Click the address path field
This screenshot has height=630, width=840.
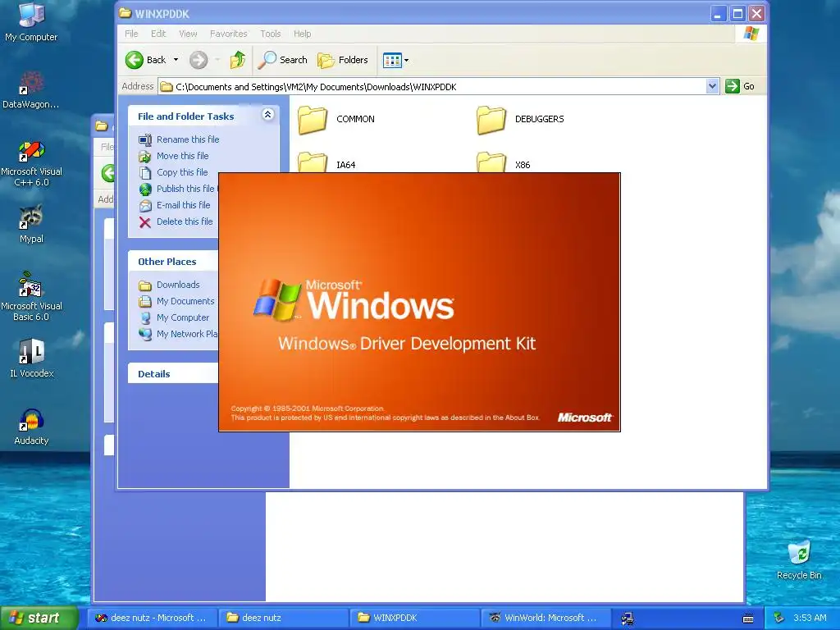click(431, 87)
